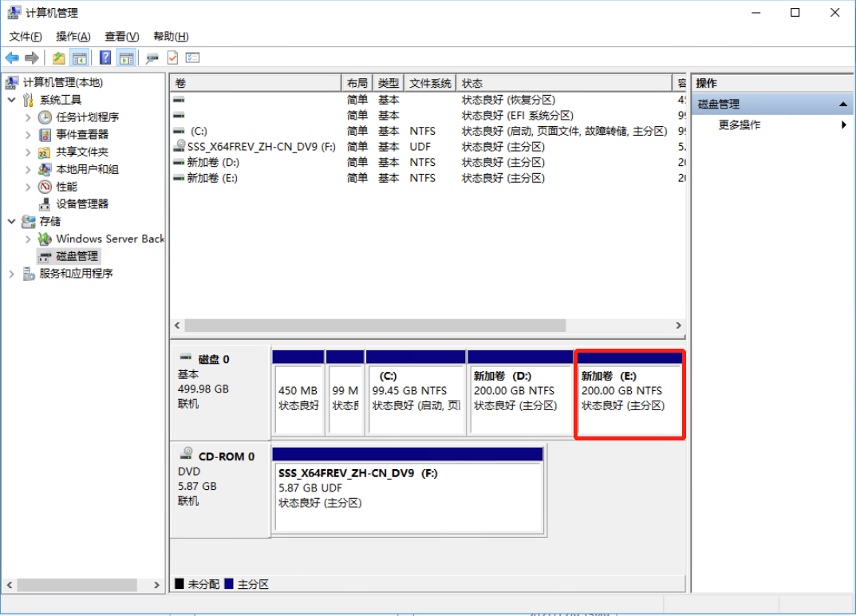Expand the 性能 node
This screenshot has width=856, height=616.
tap(29, 188)
